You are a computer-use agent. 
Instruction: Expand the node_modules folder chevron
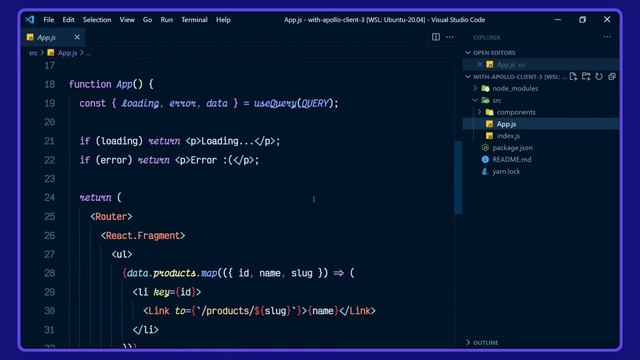[475, 88]
